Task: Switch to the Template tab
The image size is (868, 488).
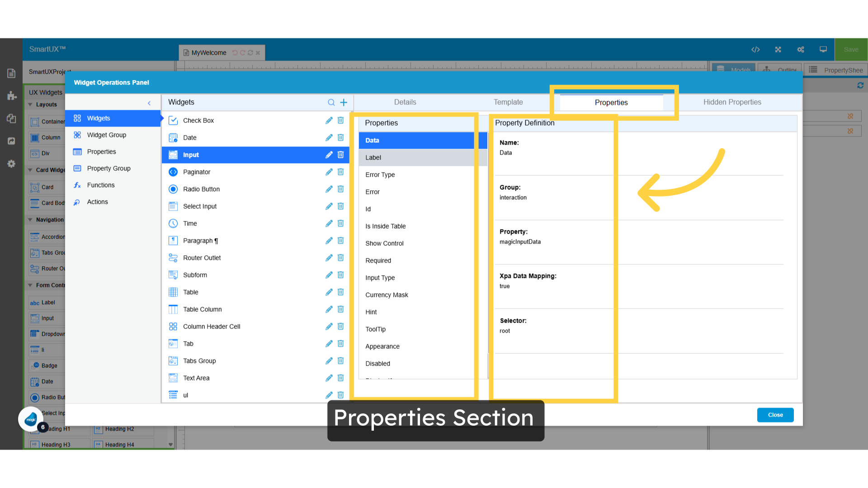Action: point(508,102)
